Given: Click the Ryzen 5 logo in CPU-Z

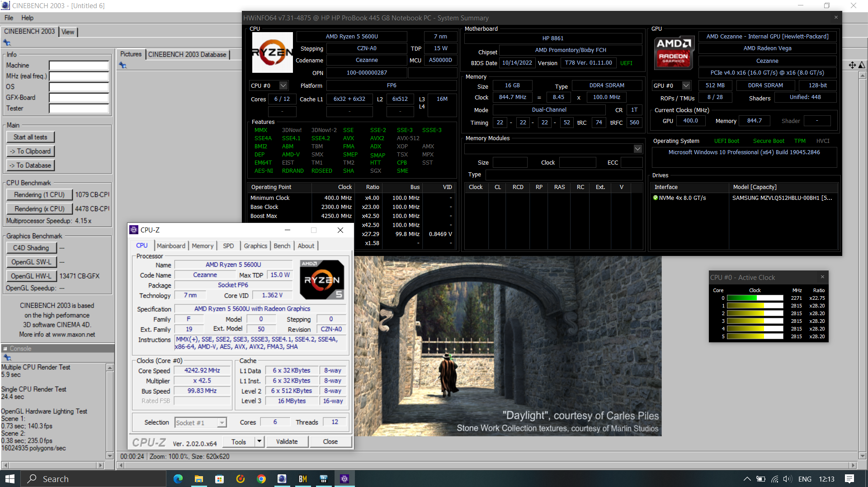Looking at the screenshot, I should (322, 279).
